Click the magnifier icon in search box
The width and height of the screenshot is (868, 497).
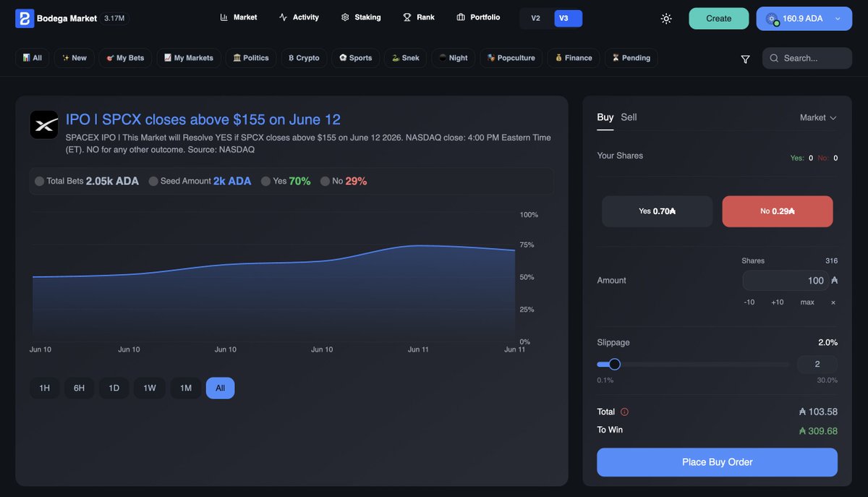[x=774, y=58]
